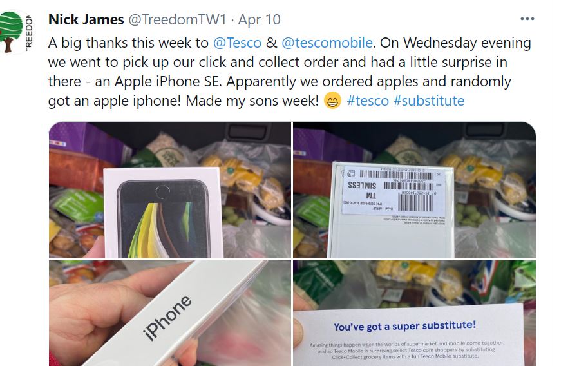
Task: Open the three-dot tweet options menu
Action: click(527, 19)
